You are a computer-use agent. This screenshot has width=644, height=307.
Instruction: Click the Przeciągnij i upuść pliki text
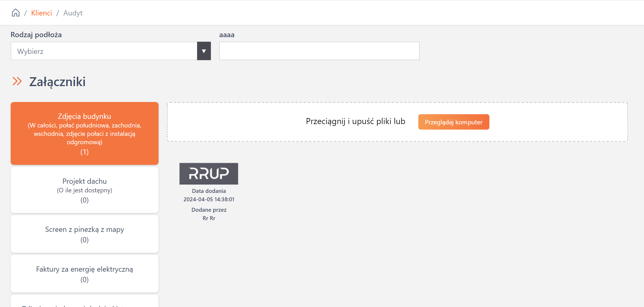tap(356, 121)
